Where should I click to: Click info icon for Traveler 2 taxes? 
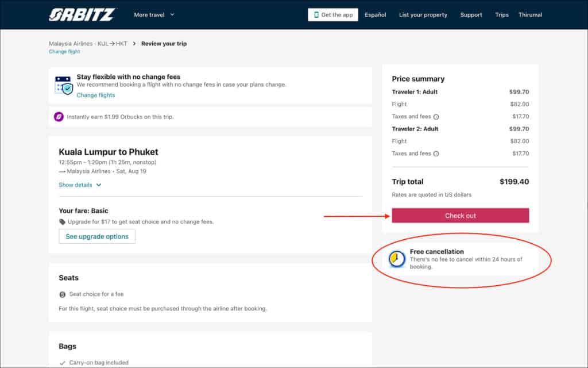[x=436, y=154]
